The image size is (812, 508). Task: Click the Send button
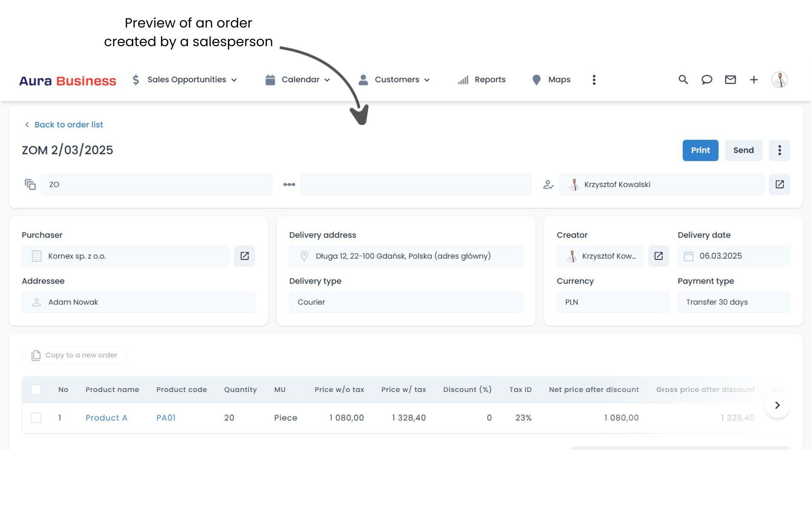[743, 150]
